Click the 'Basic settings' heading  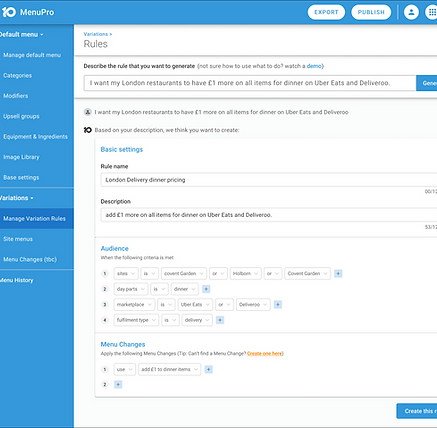122,149
